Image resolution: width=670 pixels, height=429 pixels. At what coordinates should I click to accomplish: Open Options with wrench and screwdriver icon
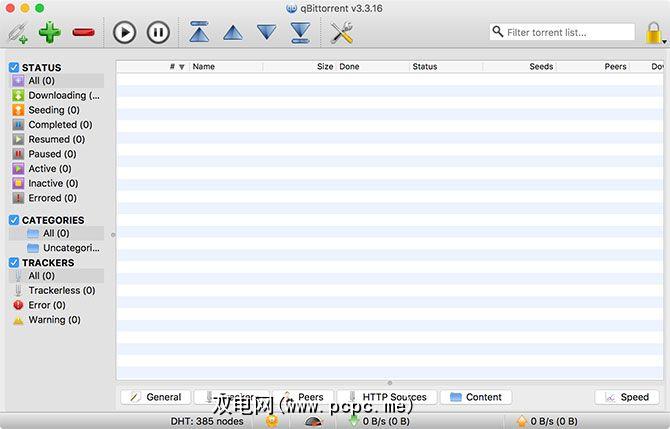(x=341, y=32)
